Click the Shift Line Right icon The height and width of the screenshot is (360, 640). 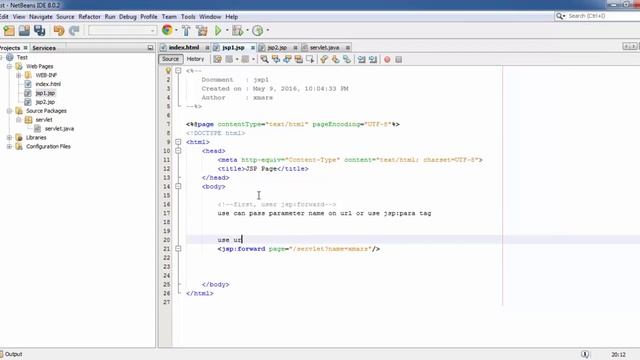373,60
